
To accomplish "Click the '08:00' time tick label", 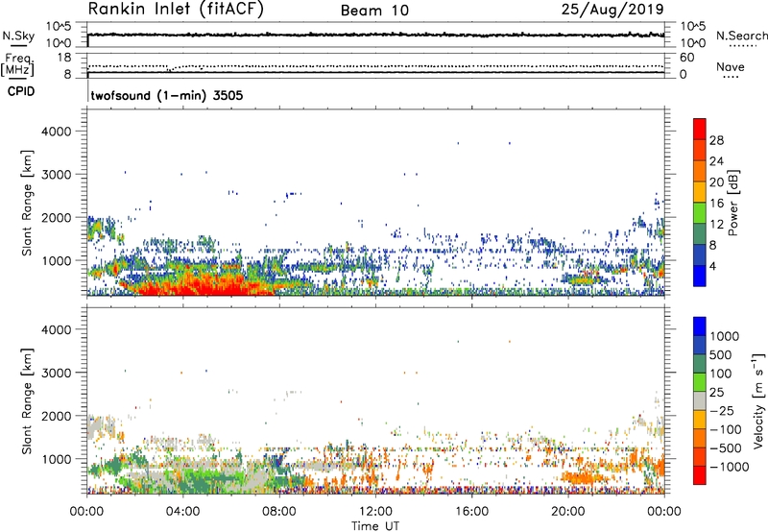I will point(279,512).
